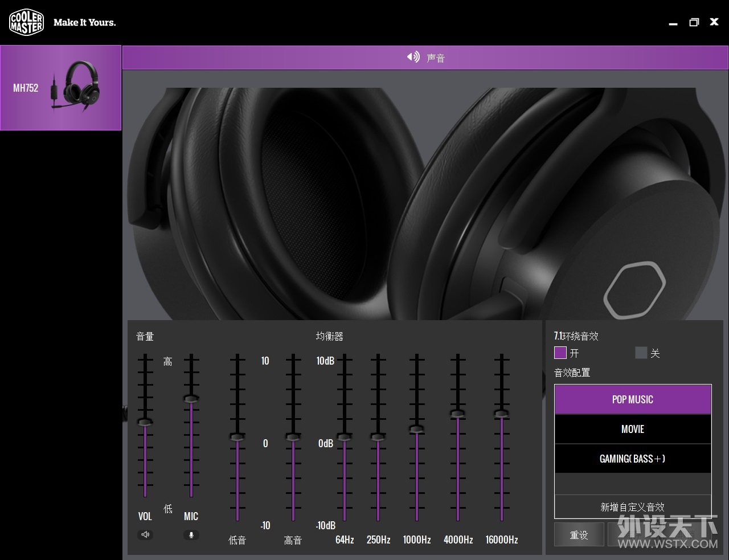Click the Cooler Master logo

point(27,22)
